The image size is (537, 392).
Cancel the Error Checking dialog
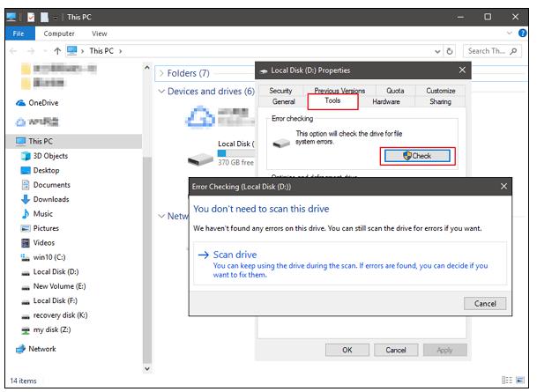click(x=485, y=303)
